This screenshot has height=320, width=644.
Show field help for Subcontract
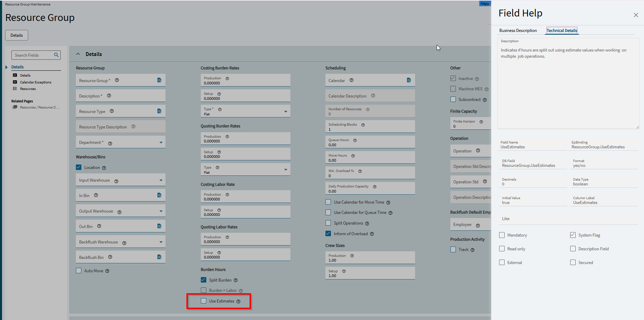click(x=485, y=100)
